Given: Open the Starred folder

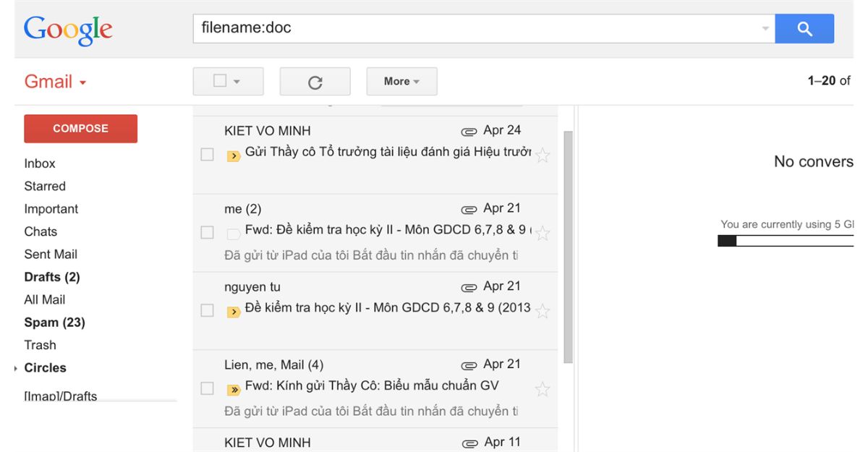Looking at the screenshot, I should coord(45,186).
